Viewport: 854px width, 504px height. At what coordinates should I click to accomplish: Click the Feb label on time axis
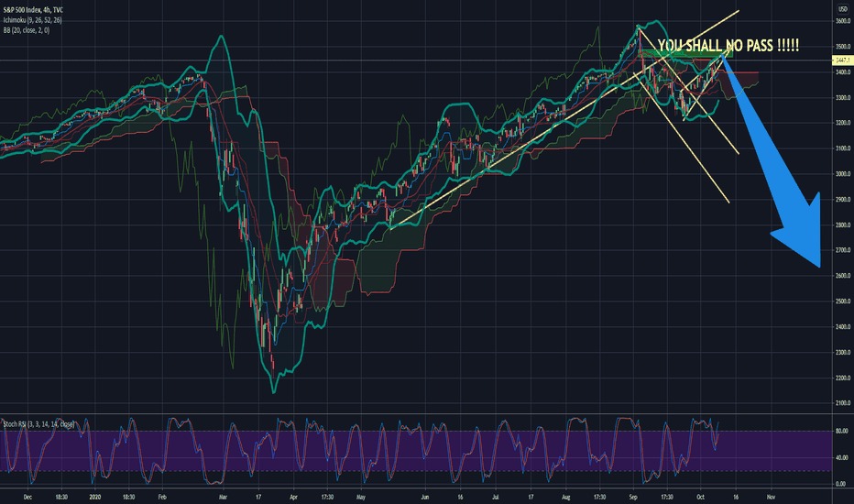point(161,497)
